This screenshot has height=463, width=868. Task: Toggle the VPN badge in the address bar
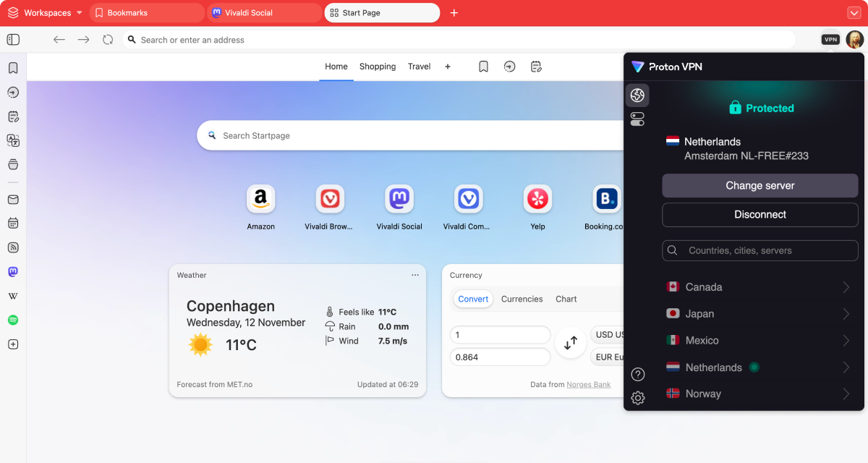(830, 39)
